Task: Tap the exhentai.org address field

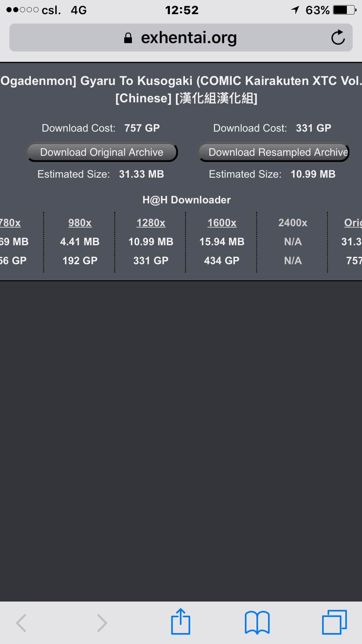Action: tap(181, 37)
